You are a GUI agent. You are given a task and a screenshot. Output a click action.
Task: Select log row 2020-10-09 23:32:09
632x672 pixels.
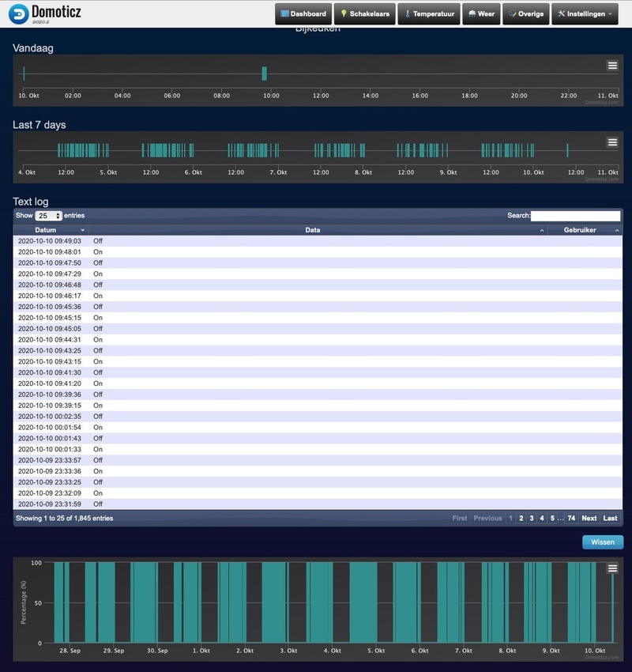point(318,493)
